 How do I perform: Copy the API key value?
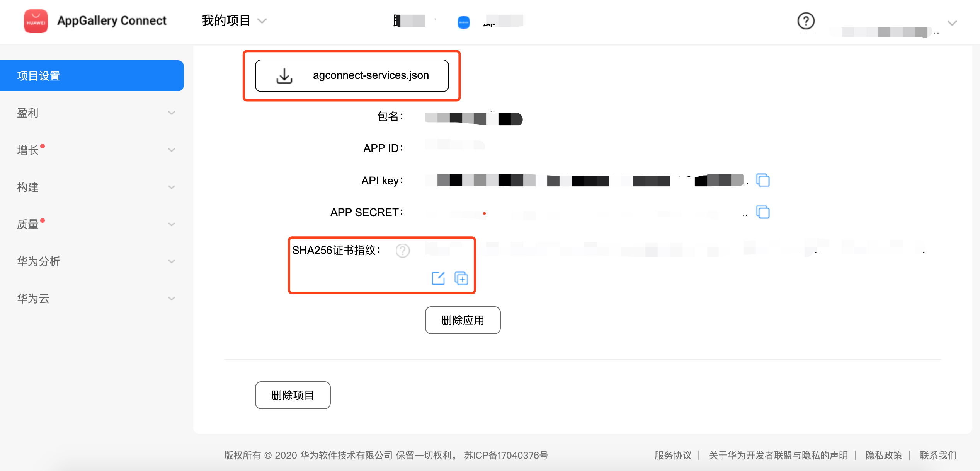[x=762, y=181]
